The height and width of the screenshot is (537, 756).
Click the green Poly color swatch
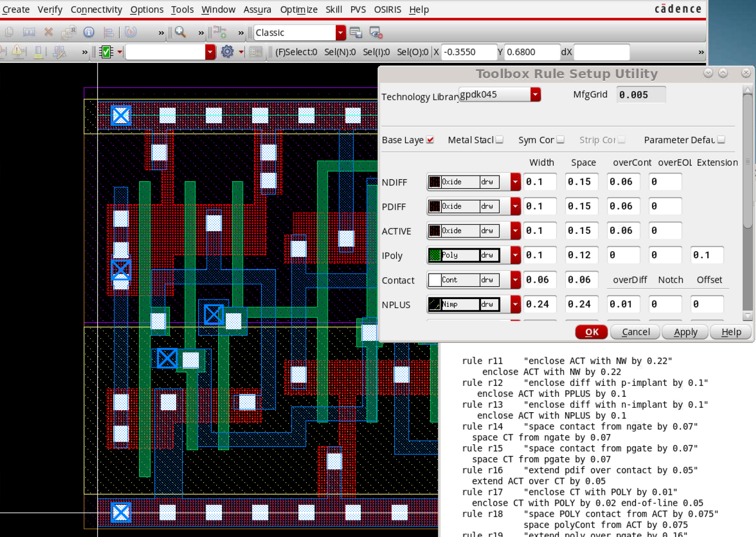(435, 255)
